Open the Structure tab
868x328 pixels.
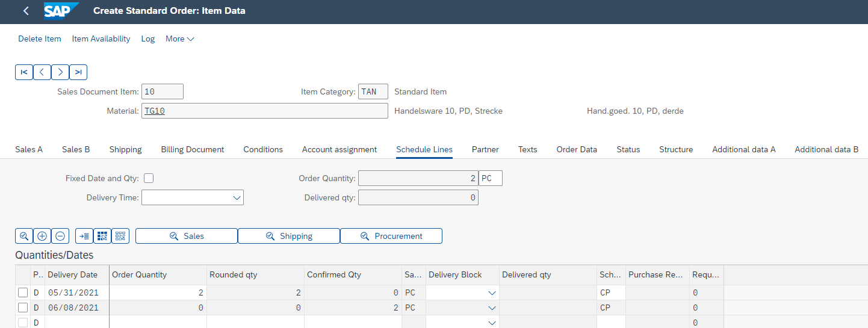coord(676,149)
